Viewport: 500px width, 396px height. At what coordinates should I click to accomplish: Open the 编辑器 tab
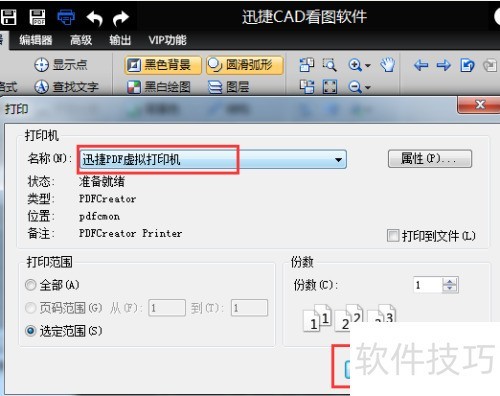[x=36, y=40]
